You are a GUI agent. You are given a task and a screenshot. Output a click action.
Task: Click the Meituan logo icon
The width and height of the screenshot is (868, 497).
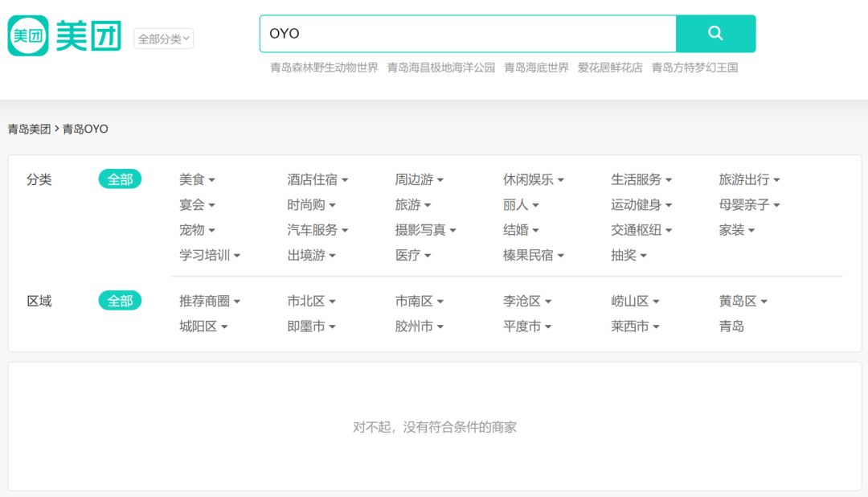coord(27,32)
